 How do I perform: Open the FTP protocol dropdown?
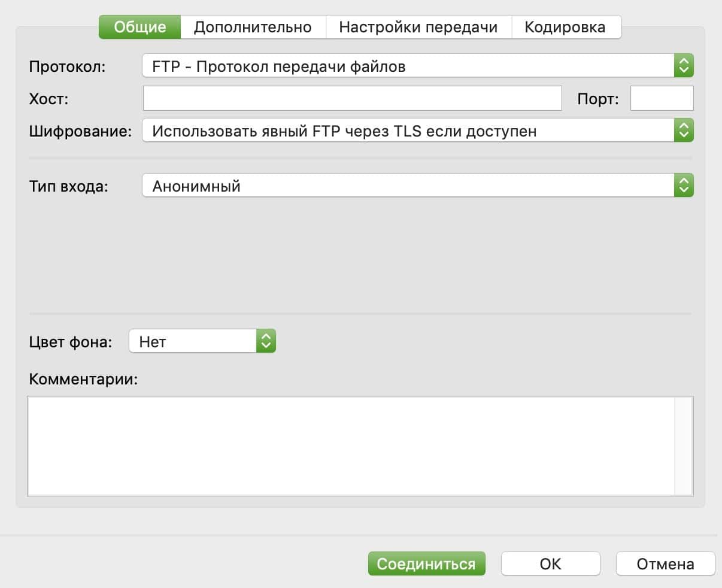(x=407, y=66)
